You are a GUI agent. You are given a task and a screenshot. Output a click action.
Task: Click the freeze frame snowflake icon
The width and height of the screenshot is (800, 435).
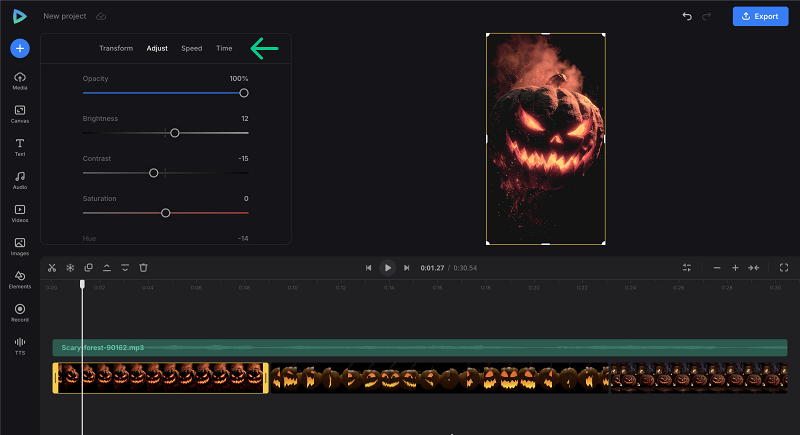click(70, 268)
